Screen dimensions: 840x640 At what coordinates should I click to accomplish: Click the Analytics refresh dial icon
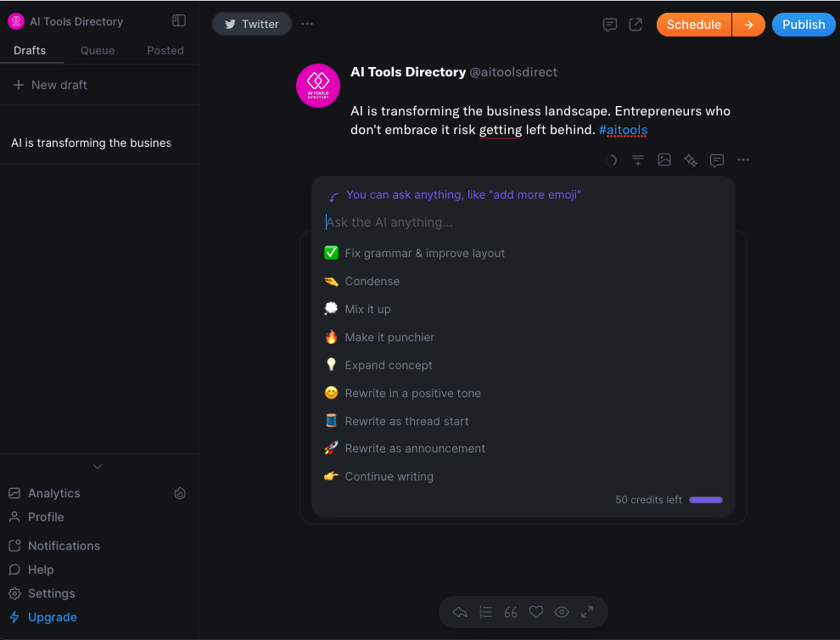(180, 492)
